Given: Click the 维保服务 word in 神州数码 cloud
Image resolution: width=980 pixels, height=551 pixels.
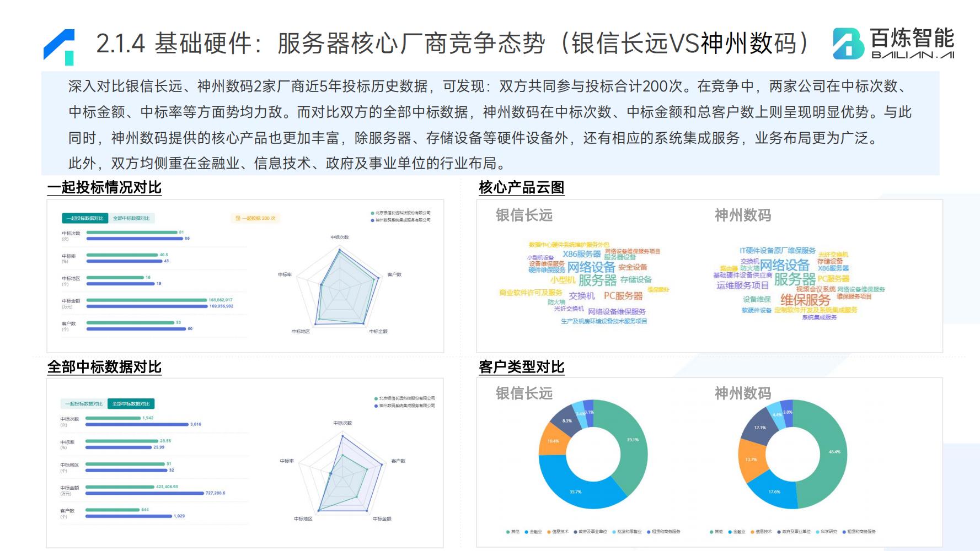Looking at the screenshot, I should tap(805, 300).
